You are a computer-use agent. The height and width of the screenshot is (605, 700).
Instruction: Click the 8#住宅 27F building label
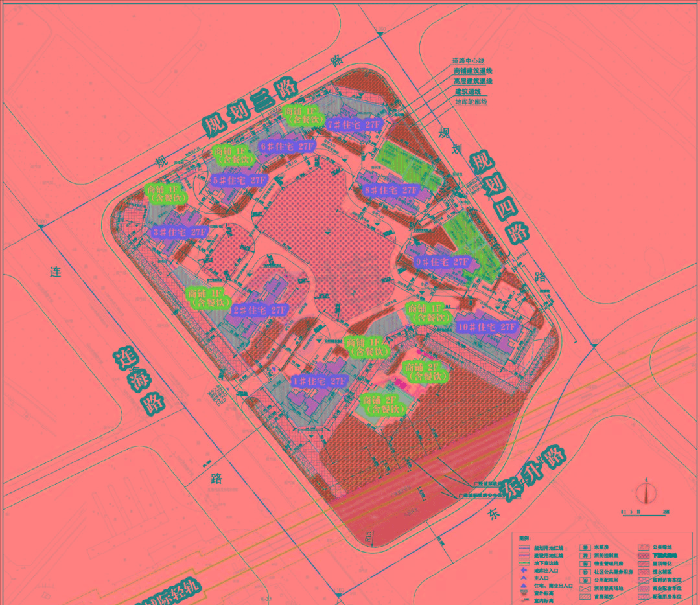click(391, 190)
